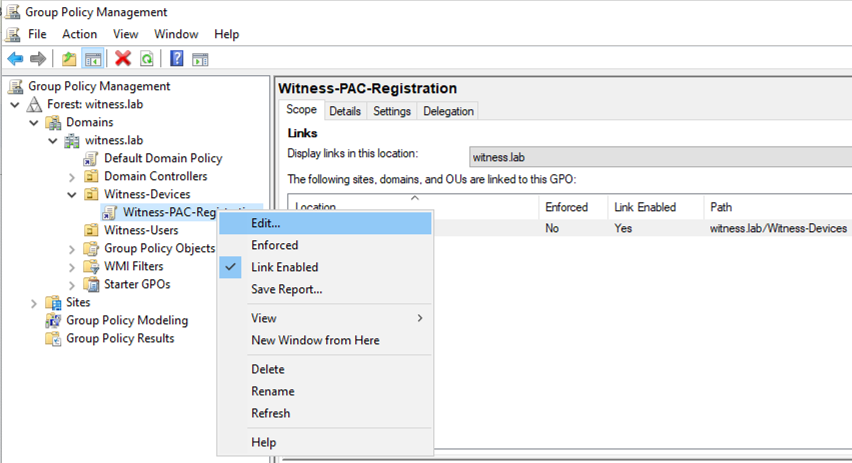The width and height of the screenshot is (852, 463).
Task: Sort by the Enforced column header
Action: tap(573, 207)
